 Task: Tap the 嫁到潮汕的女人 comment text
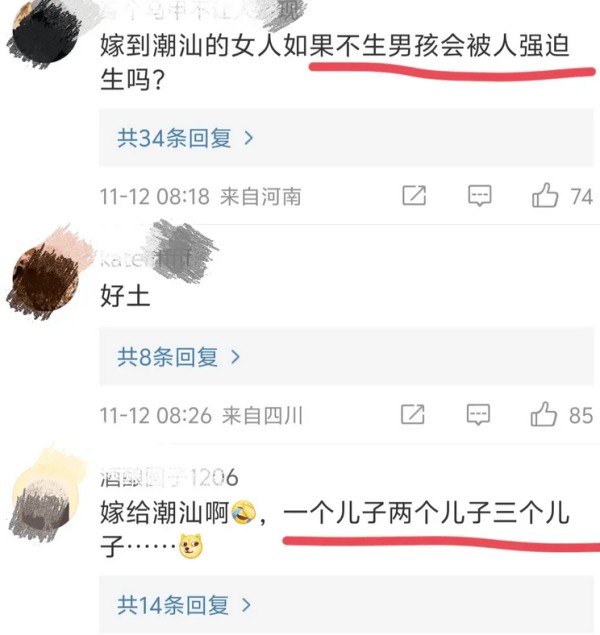335,62
